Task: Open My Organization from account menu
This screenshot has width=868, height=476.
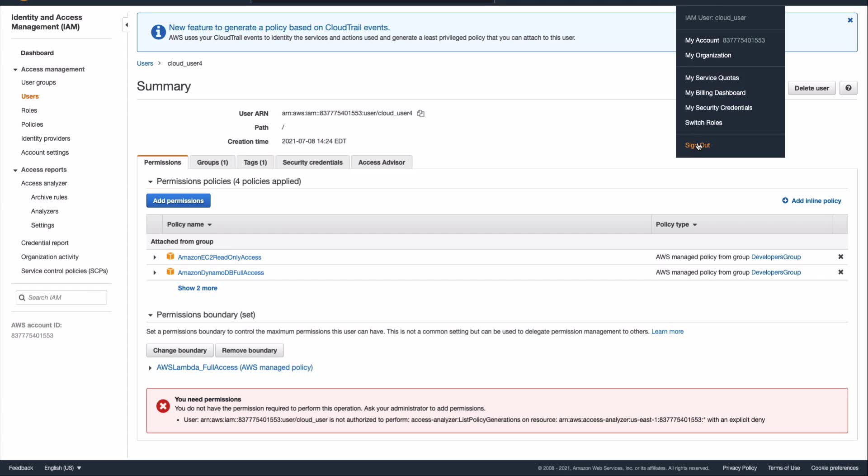Action: pos(708,55)
